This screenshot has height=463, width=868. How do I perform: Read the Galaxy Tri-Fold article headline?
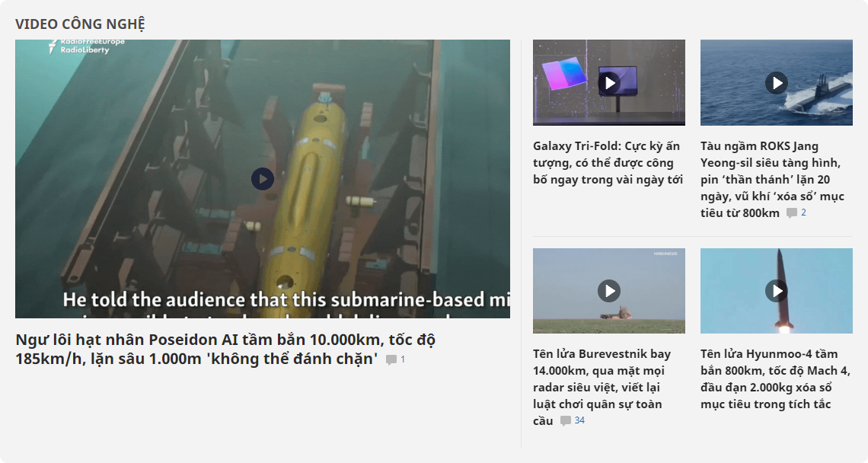point(608,163)
